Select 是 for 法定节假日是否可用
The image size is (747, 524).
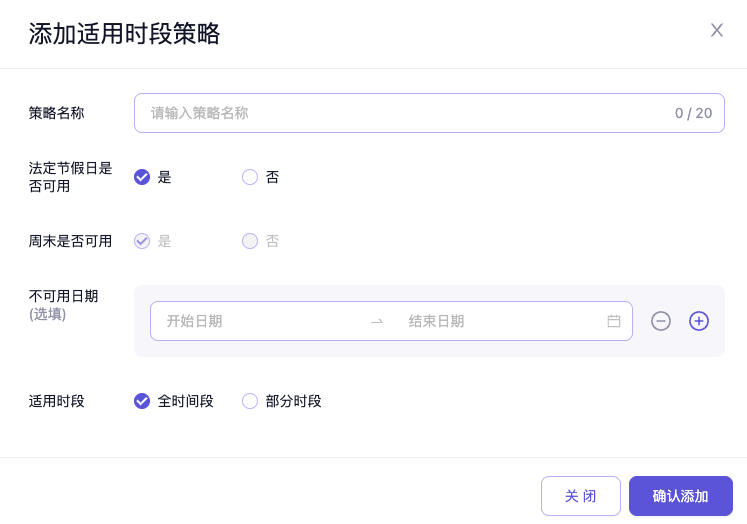pyautogui.click(x=142, y=177)
